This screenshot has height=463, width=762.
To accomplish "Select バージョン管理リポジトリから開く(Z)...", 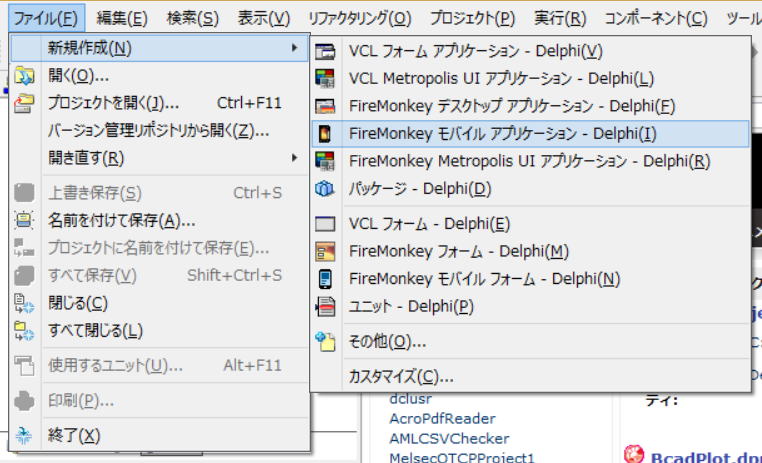I will 159,131.
